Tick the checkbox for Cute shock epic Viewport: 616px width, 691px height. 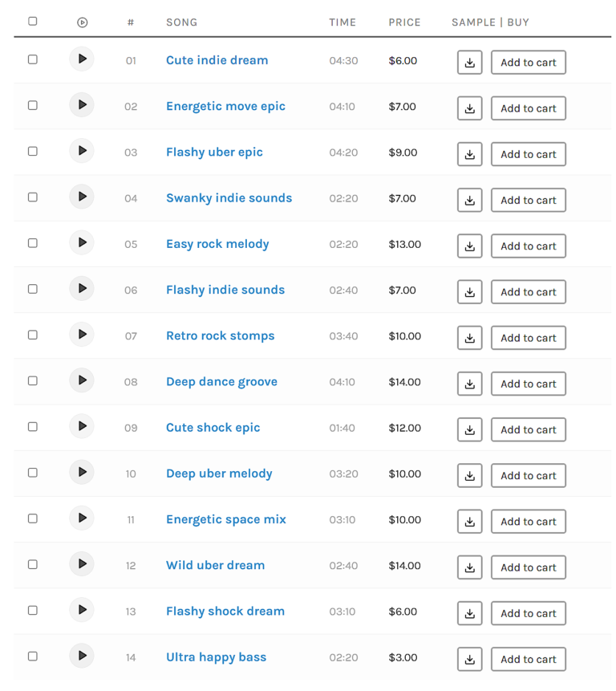point(33,427)
